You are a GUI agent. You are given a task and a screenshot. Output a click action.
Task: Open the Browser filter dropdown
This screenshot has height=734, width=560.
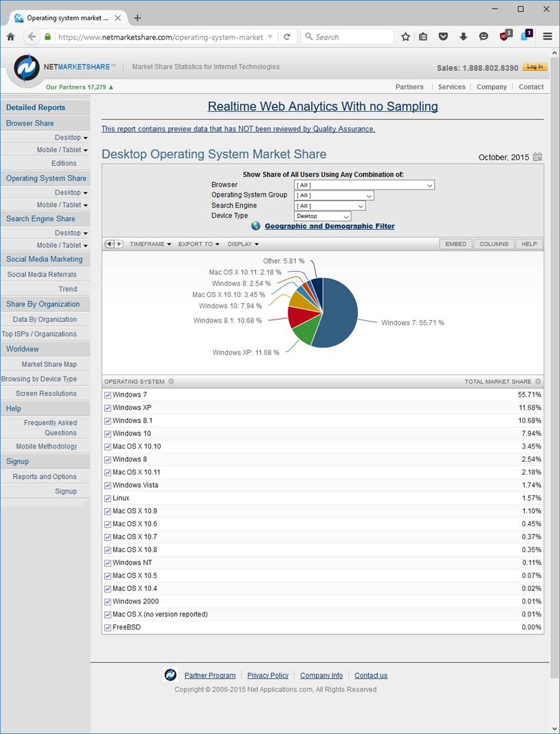coord(364,185)
